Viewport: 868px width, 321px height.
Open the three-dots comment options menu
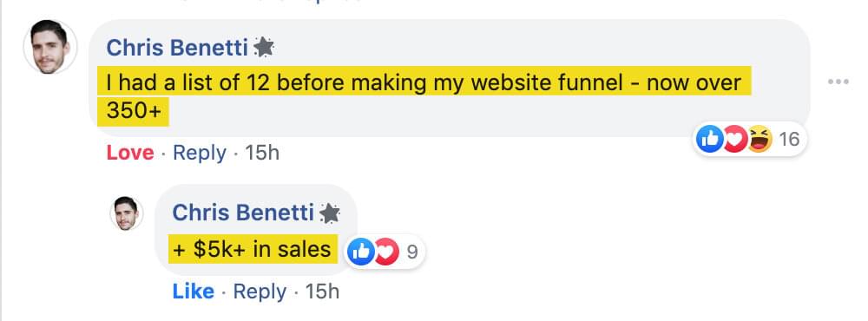coord(838,82)
